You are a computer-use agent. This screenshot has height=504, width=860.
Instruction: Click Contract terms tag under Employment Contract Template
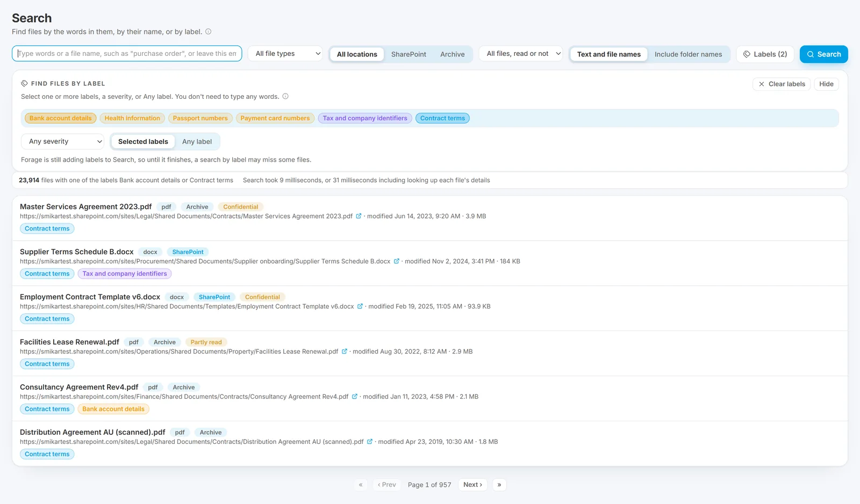point(47,319)
